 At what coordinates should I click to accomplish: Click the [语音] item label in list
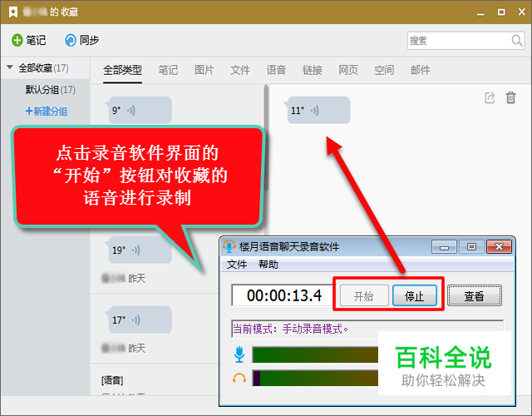coord(112,380)
